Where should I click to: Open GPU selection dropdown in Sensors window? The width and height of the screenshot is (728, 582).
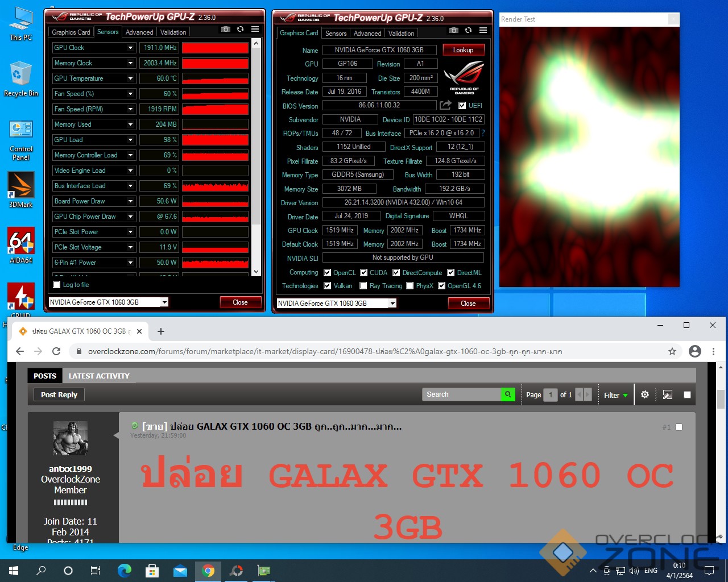164,302
